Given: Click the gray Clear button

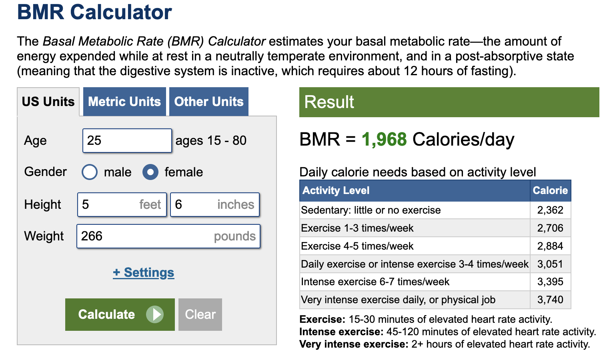Looking at the screenshot, I should [x=200, y=314].
